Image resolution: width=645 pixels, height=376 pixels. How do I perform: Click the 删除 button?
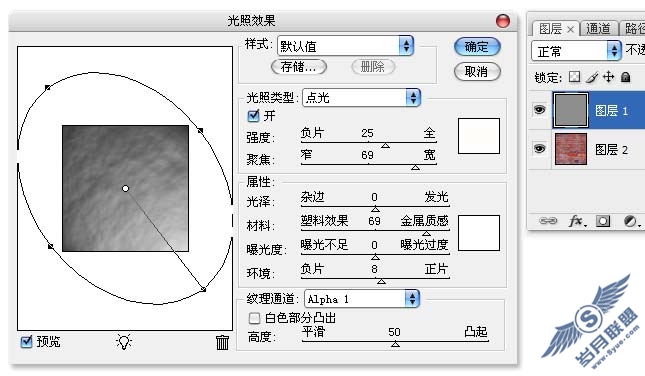coord(373,67)
